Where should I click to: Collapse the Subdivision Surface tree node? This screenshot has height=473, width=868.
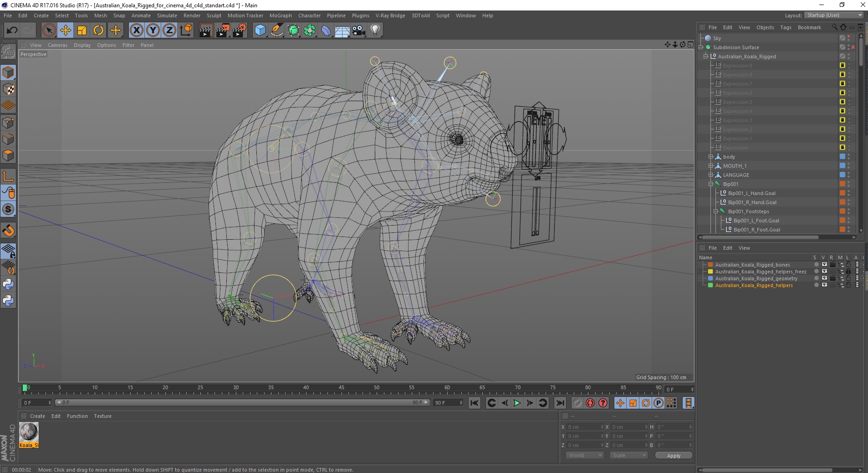701,47
